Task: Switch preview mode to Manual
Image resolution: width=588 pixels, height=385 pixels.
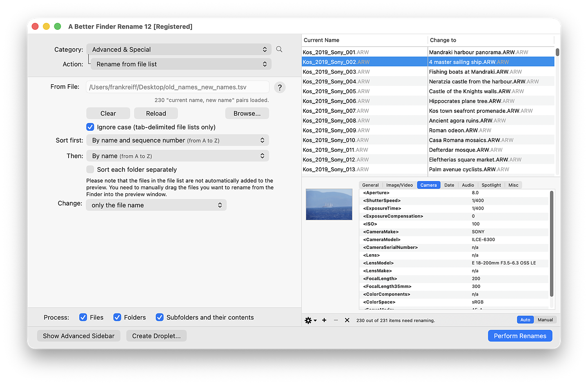Action: point(545,320)
